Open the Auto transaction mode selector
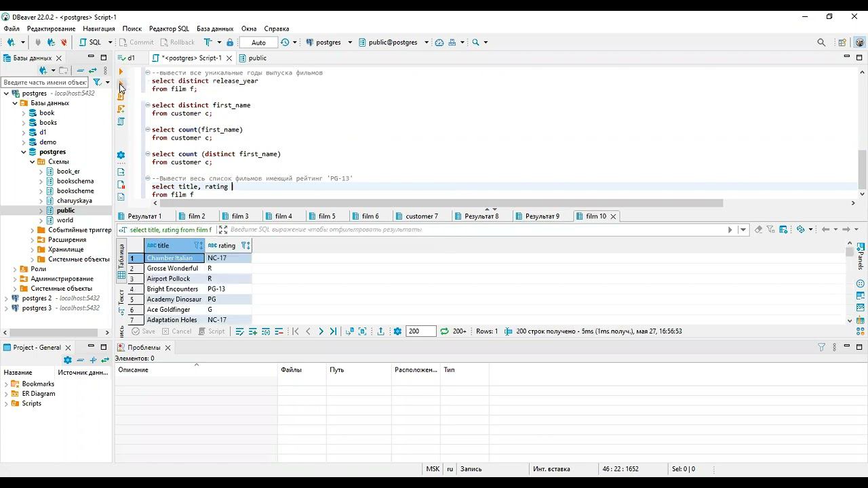The width and height of the screenshot is (868, 488). (x=258, y=42)
